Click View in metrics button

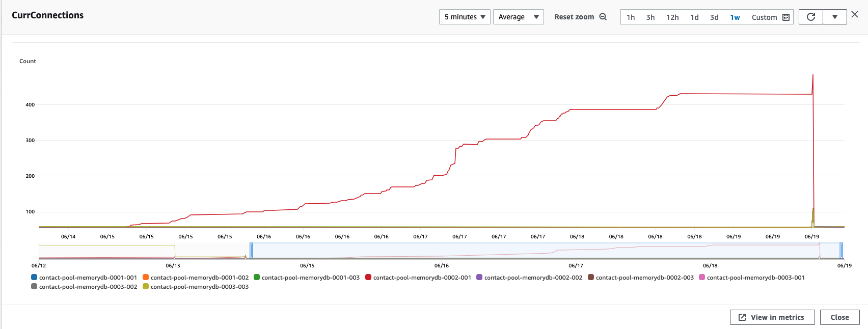(x=772, y=317)
